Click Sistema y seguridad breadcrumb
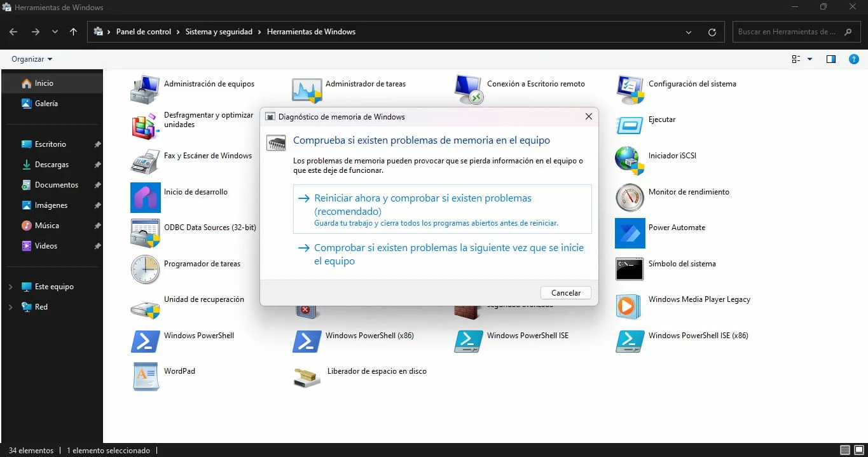 pyautogui.click(x=219, y=32)
